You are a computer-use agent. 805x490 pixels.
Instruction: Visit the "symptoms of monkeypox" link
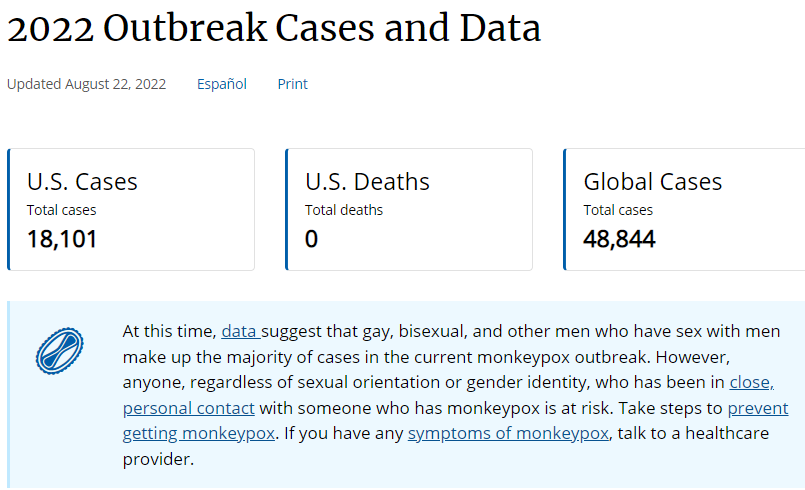coord(508,434)
